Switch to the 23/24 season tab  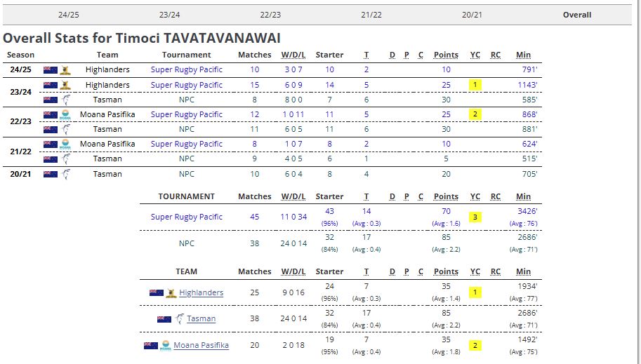[169, 15]
